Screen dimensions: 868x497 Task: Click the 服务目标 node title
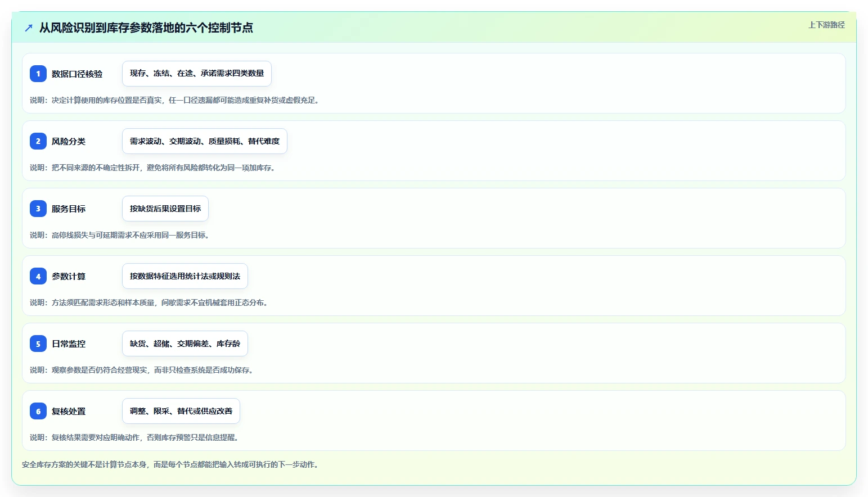tap(69, 209)
